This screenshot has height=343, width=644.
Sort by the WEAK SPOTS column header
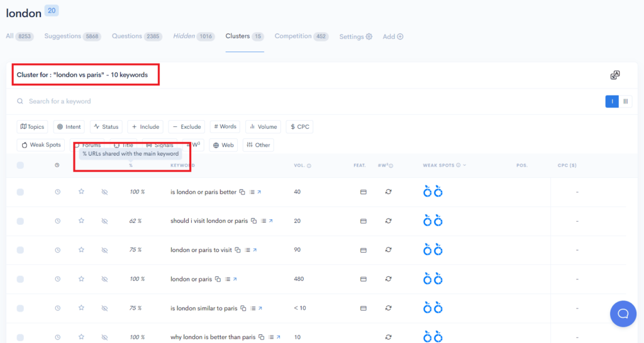445,165
